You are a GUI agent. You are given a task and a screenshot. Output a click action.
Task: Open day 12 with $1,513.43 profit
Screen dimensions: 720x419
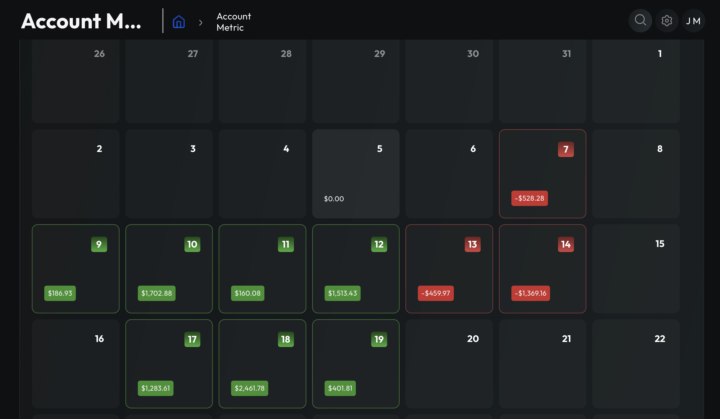(x=355, y=268)
